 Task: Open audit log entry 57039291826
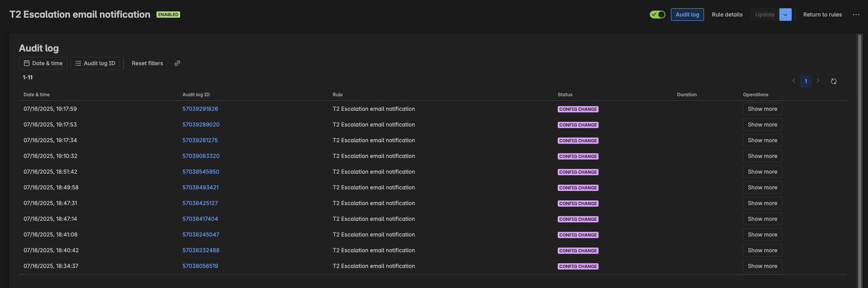click(x=200, y=109)
